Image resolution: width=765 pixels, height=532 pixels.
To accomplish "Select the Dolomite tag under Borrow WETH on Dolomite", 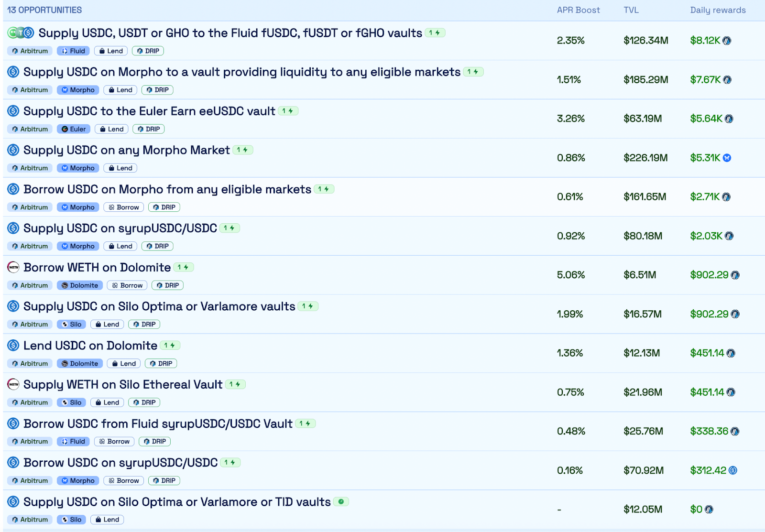I will 80,285.
